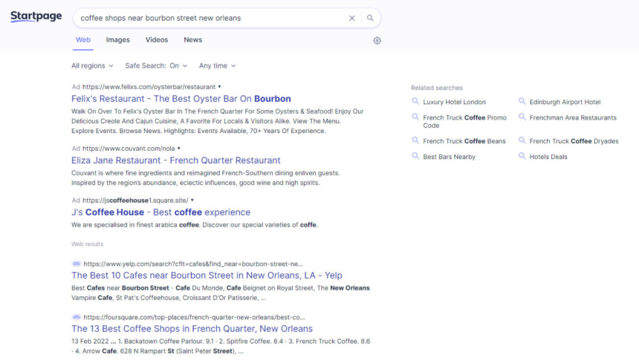This screenshot has height=364, width=639.
Task: Clear the search query with the X icon
Action: pos(352,18)
